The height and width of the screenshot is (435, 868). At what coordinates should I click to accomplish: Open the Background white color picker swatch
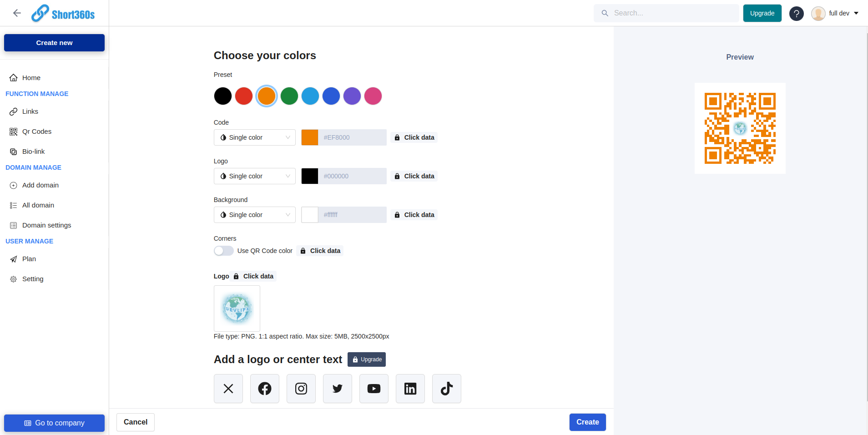310,215
